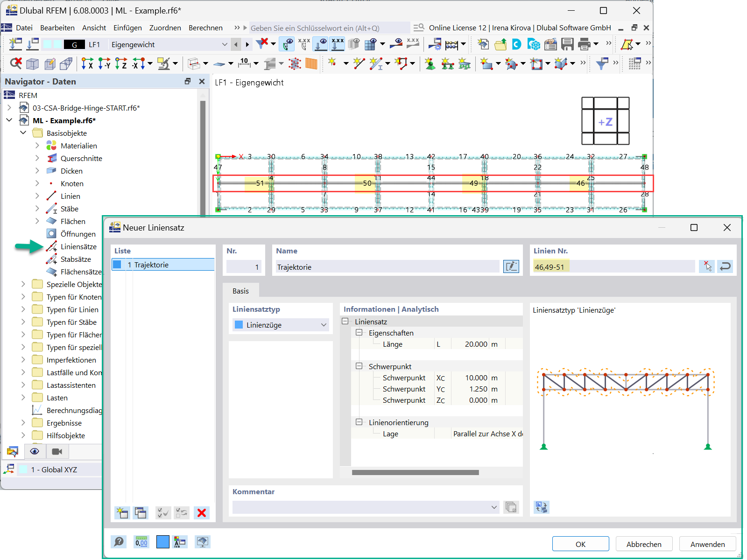Viewport: 747px width, 560px height.
Task: Click the select-all checkmarks icon under the Liste panel
Action: point(163,513)
